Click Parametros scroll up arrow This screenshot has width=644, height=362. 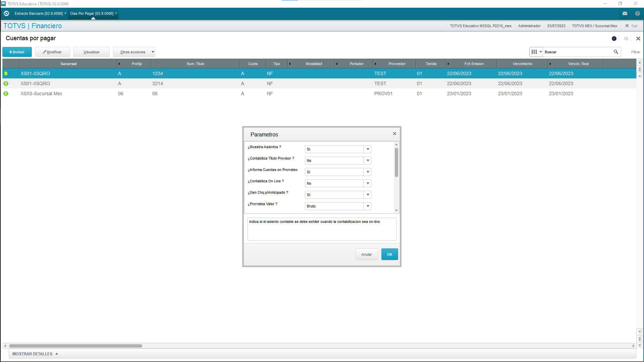396,144
